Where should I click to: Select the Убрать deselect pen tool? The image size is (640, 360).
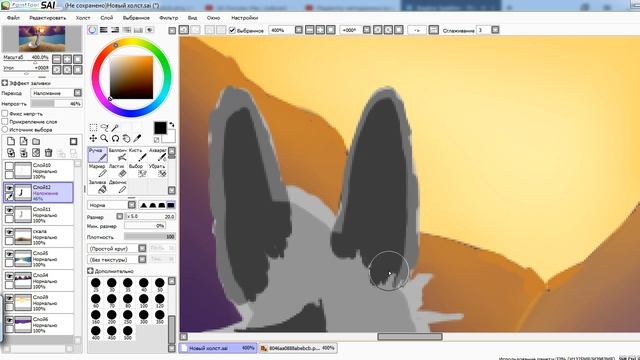[x=157, y=171]
